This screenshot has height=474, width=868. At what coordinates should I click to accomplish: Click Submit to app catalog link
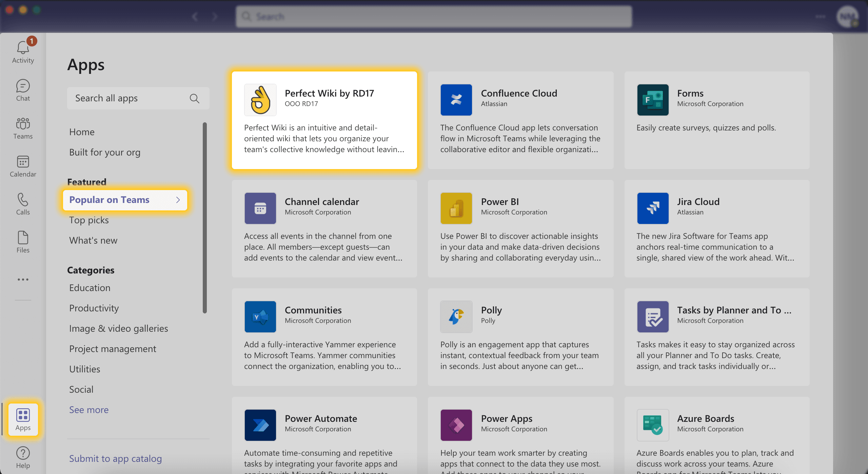click(115, 459)
